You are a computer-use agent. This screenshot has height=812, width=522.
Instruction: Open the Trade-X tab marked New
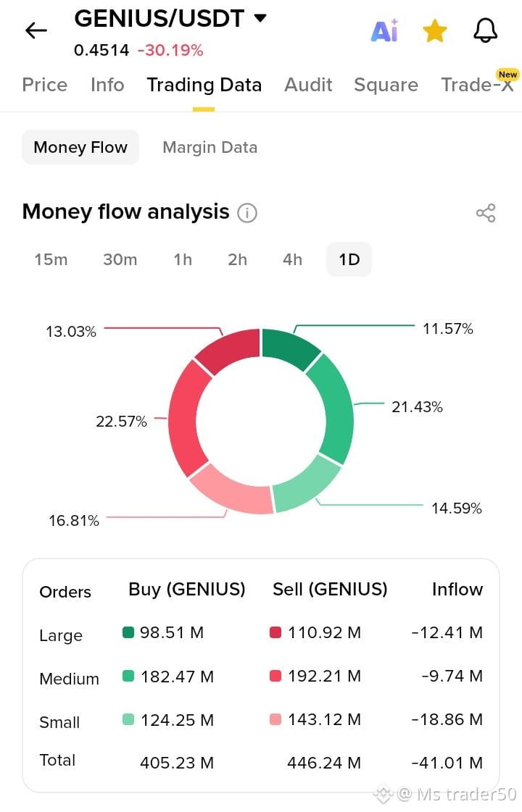[478, 83]
